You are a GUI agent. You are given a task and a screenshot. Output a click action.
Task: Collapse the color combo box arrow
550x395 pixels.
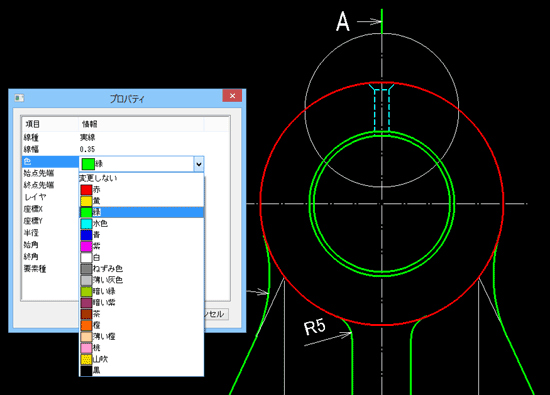click(199, 164)
